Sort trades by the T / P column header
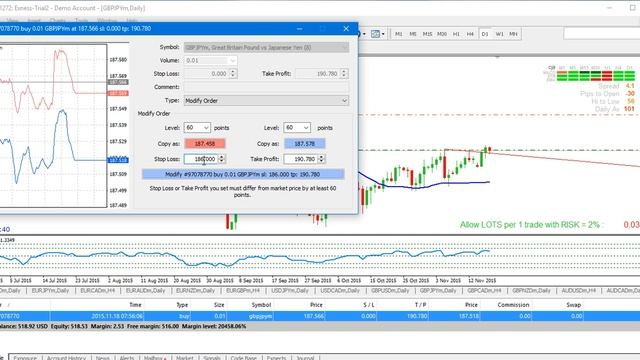Image resolution: width=640 pixels, height=360 pixels. [x=420, y=305]
